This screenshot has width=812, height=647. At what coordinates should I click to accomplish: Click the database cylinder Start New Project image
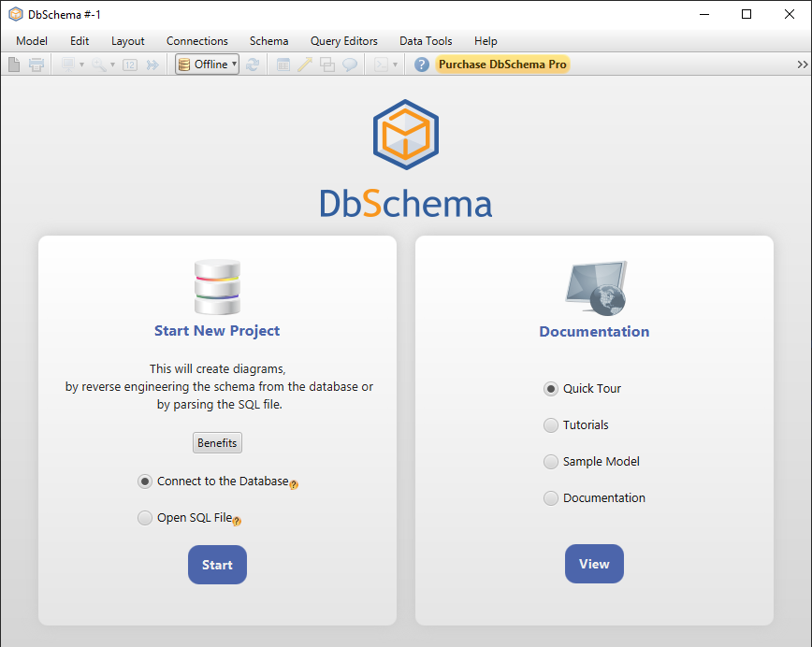(217, 287)
